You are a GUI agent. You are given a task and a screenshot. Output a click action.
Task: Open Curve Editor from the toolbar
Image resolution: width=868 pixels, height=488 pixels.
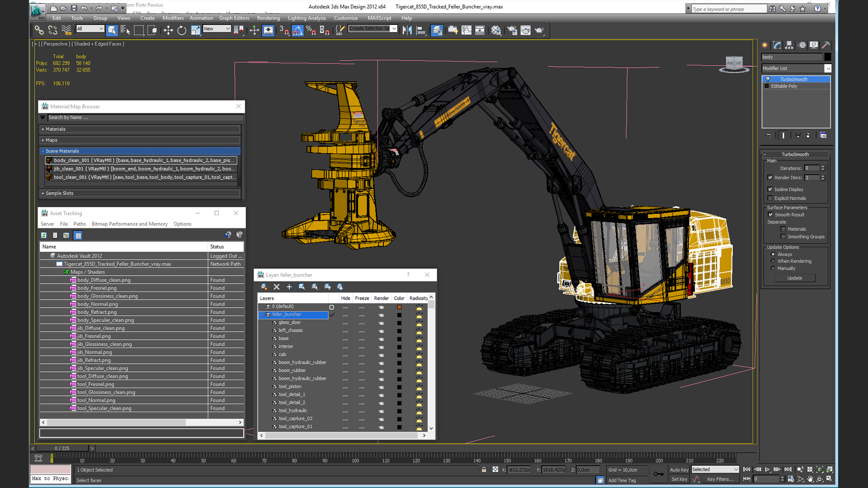coord(466,30)
